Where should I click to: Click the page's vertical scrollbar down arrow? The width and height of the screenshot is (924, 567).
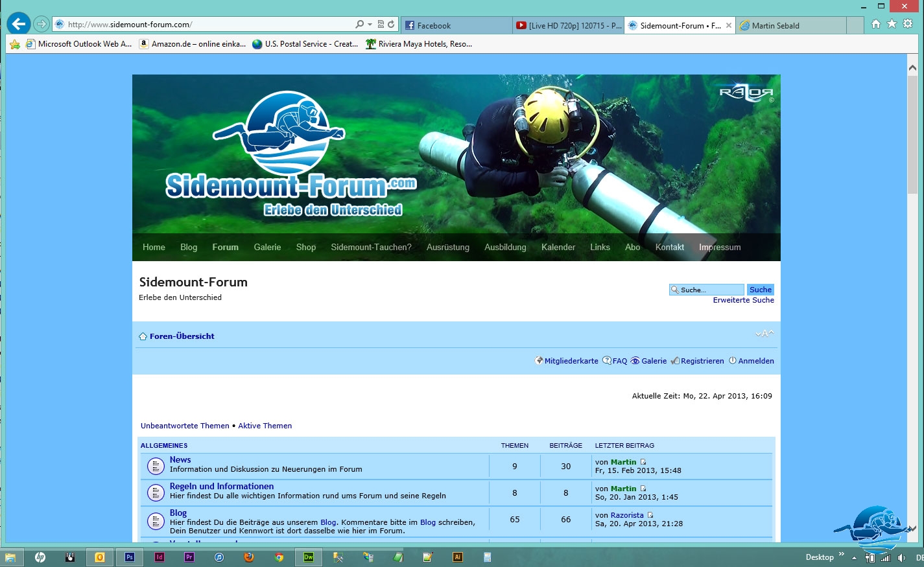click(x=912, y=529)
